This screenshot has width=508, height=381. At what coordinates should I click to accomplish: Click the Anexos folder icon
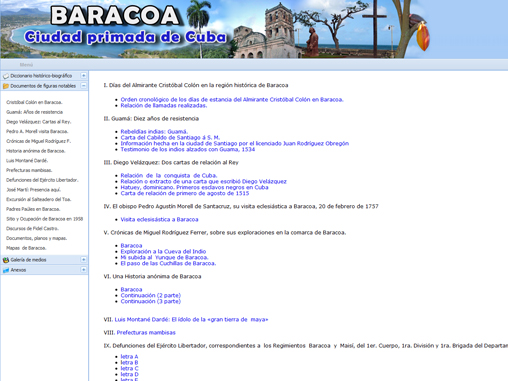click(x=6, y=270)
